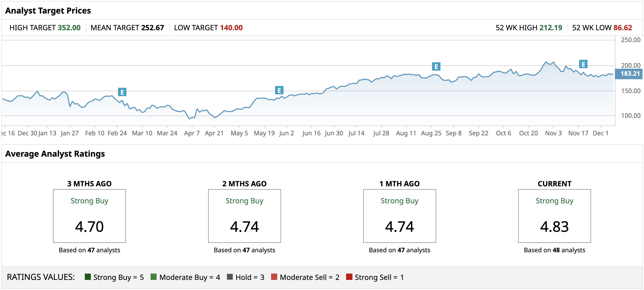
Task: Click the red Strong Sell swatch
Action: 349,277
